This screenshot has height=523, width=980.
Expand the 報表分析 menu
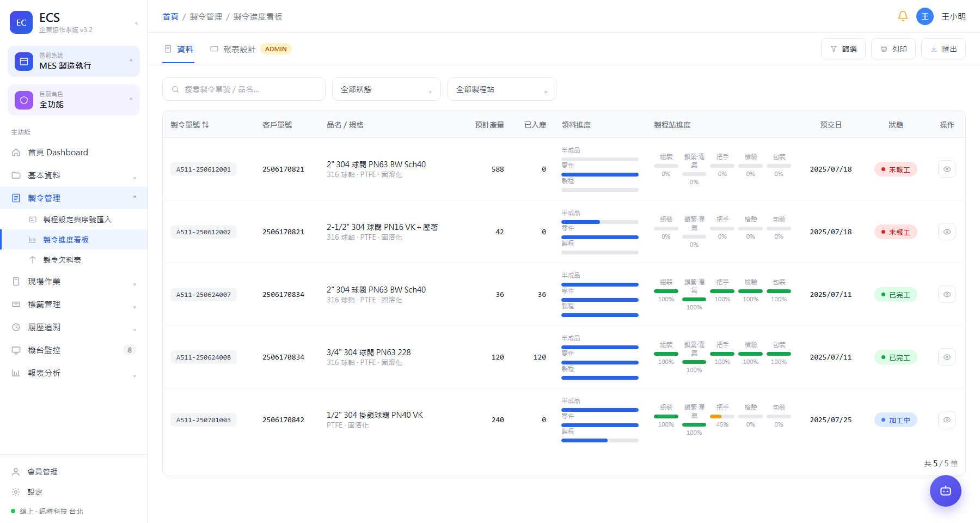click(x=74, y=373)
